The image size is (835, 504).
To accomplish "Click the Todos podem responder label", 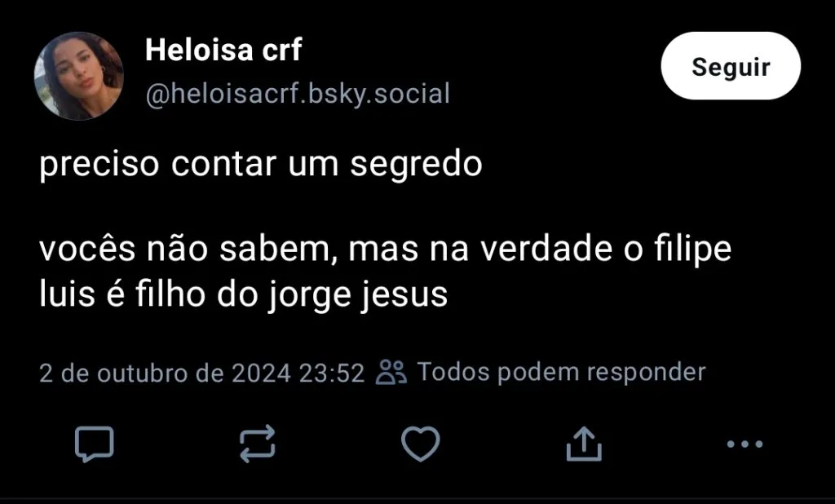I will tap(561, 373).
